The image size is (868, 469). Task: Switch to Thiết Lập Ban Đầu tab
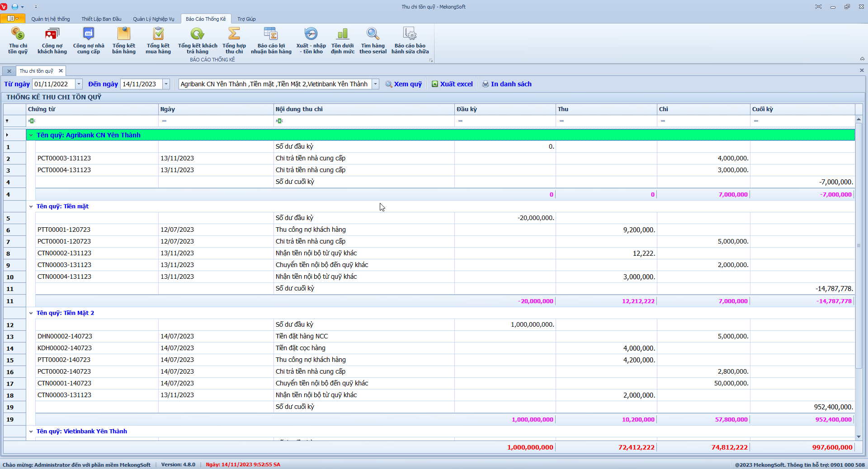101,19
